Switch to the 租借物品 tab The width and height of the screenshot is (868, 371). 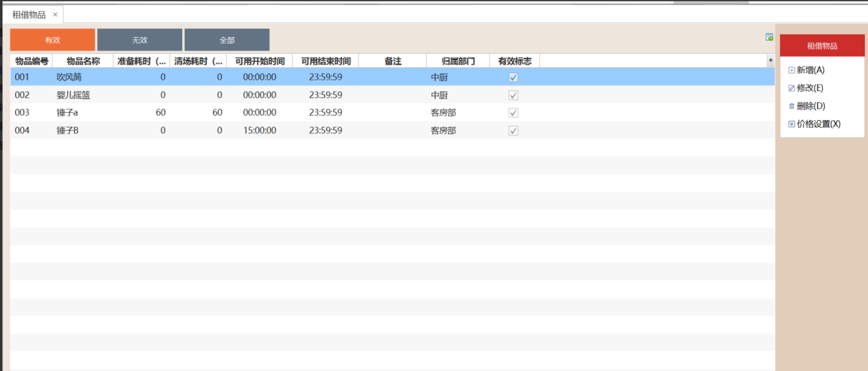pyautogui.click(x=29, y=15)
